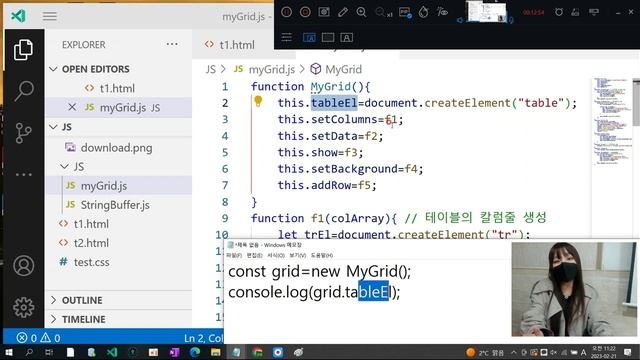The width and height of the screenshot is (640, 360).
Task: Pause the screen recording
Action: (287, 12)
